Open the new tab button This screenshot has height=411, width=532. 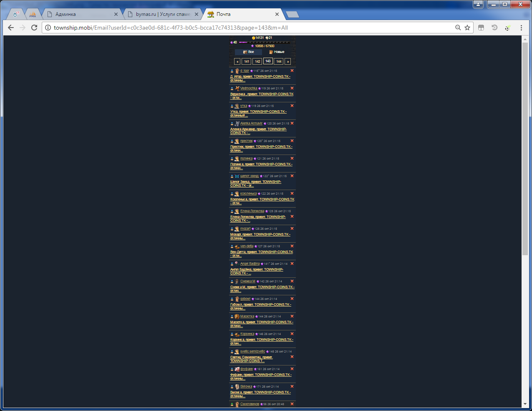point(292,15)
